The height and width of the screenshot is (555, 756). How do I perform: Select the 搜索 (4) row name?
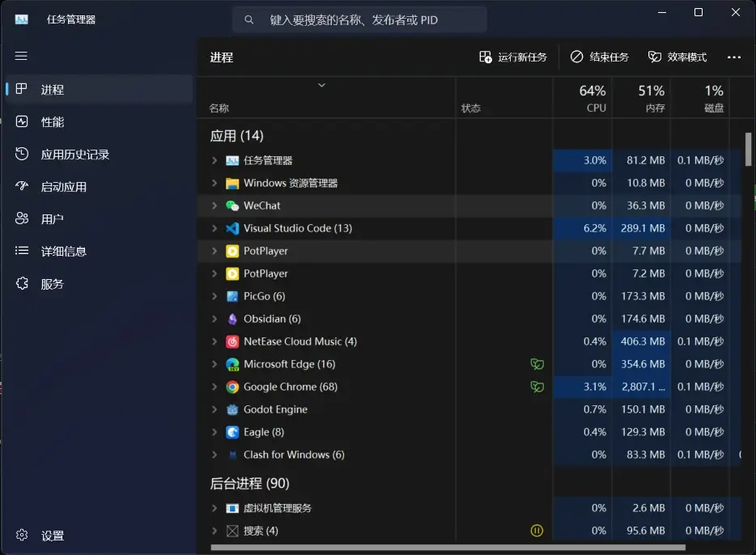coord(261,531)
